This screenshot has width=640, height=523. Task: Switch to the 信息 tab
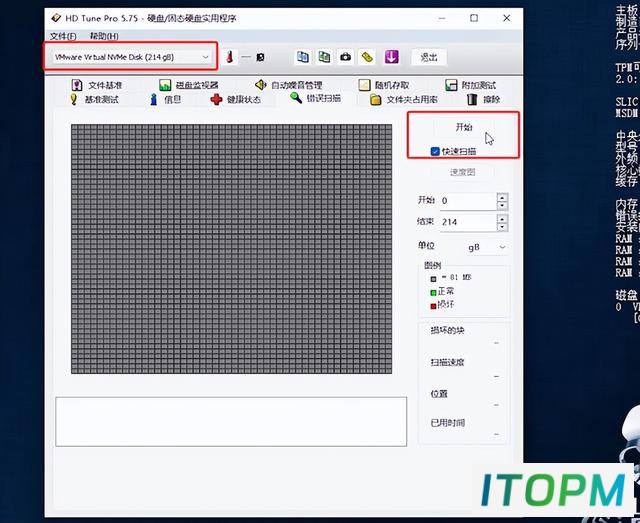[166, 99]
